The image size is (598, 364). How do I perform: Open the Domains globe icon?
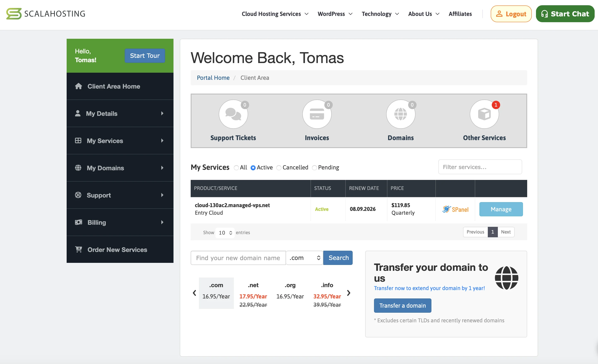point(400,114)
